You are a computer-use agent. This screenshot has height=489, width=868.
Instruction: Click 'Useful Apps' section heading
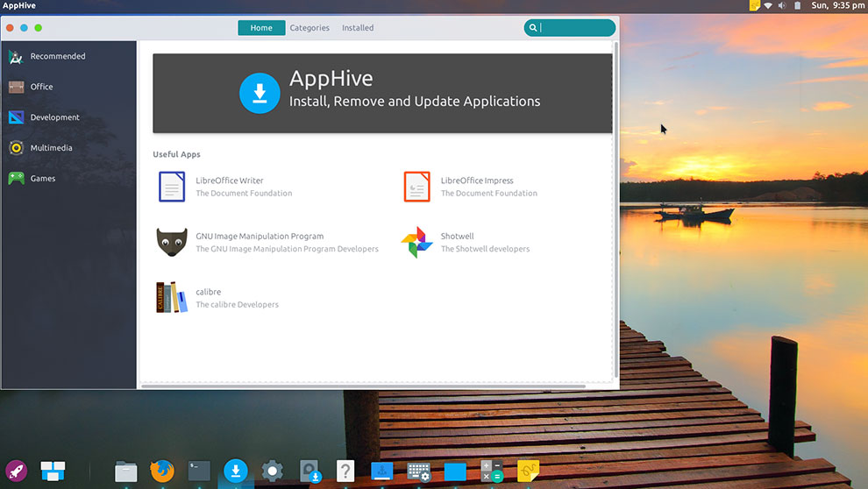(176, 154)
